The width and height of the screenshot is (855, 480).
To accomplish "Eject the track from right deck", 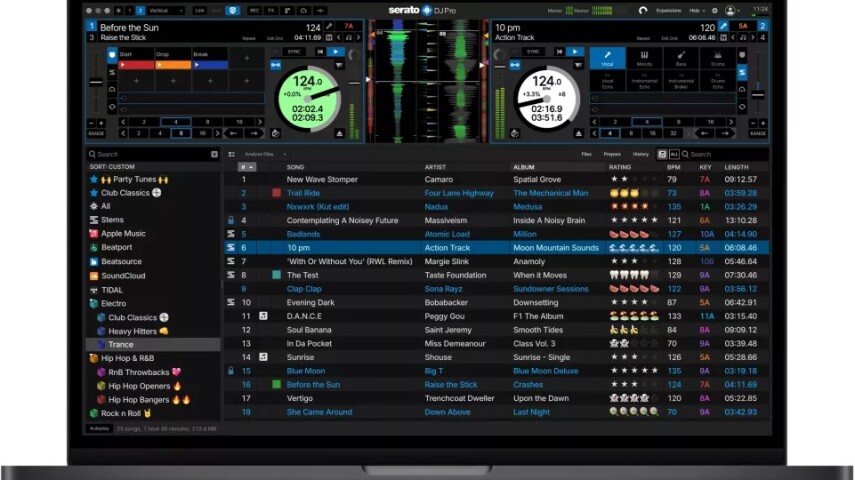I will [578, 133].
